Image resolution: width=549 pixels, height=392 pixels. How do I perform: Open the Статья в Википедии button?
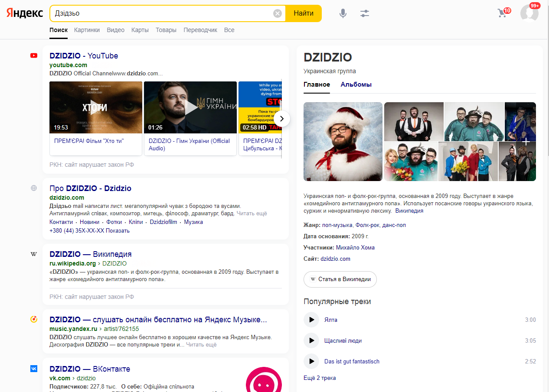pos(340,279)
